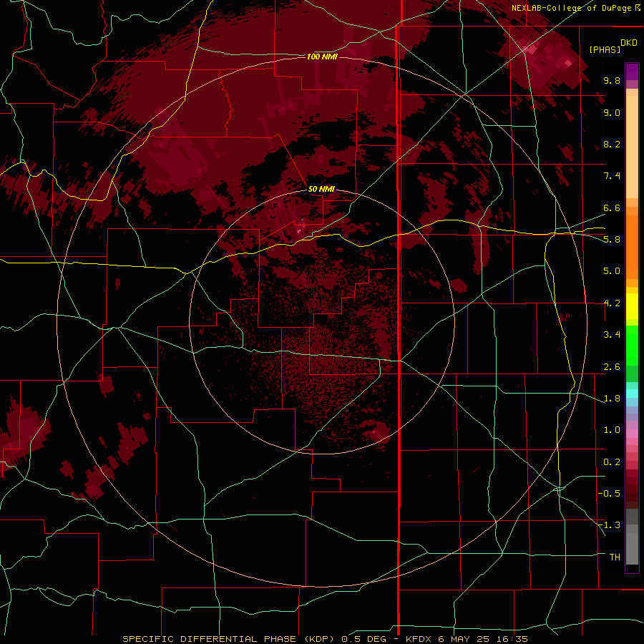Screen dimensions: 644x644
Task: Click the 100 NMI range ring label
Action: click(x=322, y=57)
